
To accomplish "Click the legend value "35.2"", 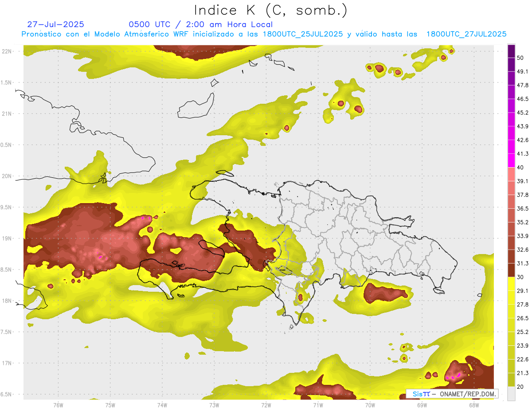I will (x=523, y=222).
